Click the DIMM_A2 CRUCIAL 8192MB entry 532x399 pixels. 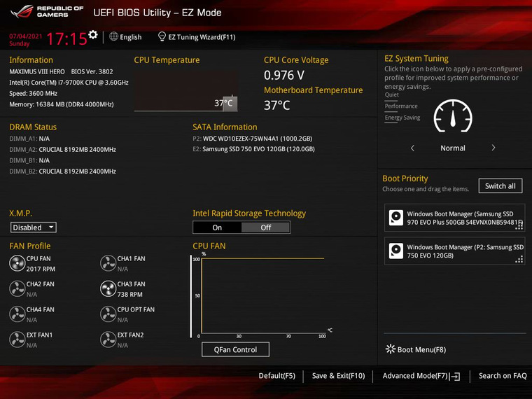62,149
